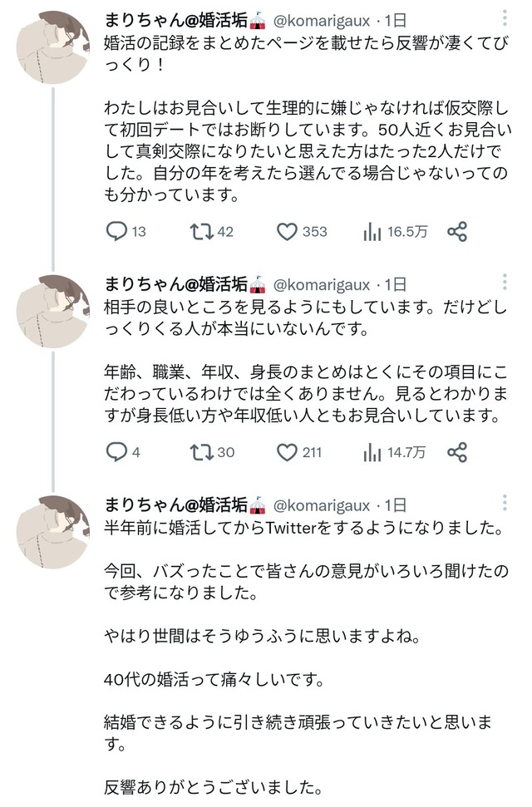Open more options menu on third tweet
The height and width of the screenshot is (807, 532).
[506, 503]
